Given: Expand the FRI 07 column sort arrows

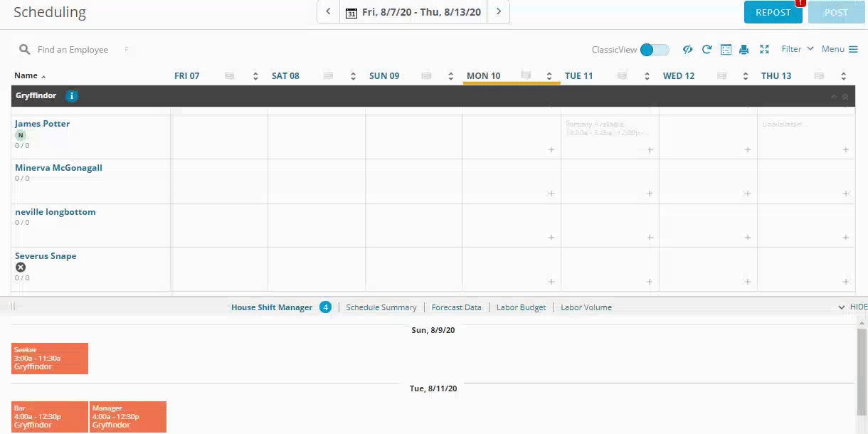Looking at the screenshot, I should pos(255,76).
